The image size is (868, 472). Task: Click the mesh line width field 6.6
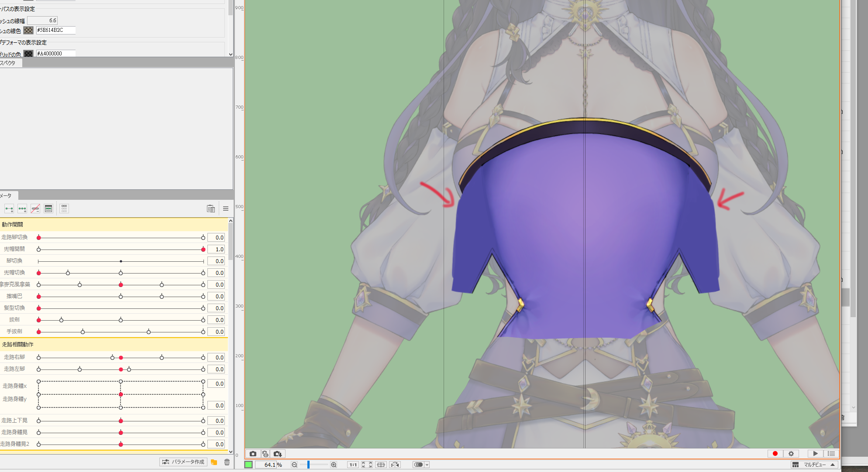tap(42, 21)
